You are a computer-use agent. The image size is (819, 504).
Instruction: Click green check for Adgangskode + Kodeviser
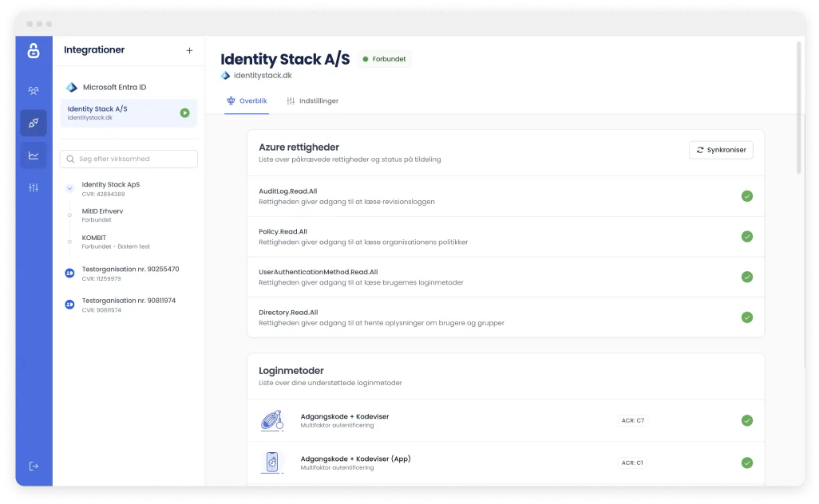click(x=747, y=420)
